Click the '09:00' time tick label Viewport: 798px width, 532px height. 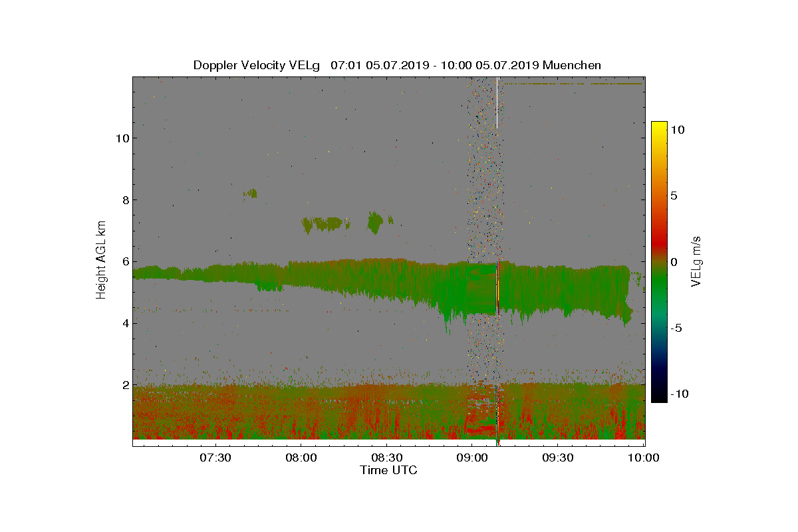(x=473, y=458)
